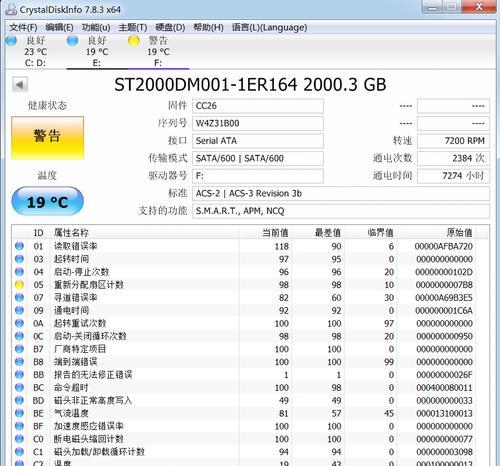Image resolution: width=500 pixels, height=466 pixels.
Task: Click the yellow status orb for F:
Action: coord(134,41)
